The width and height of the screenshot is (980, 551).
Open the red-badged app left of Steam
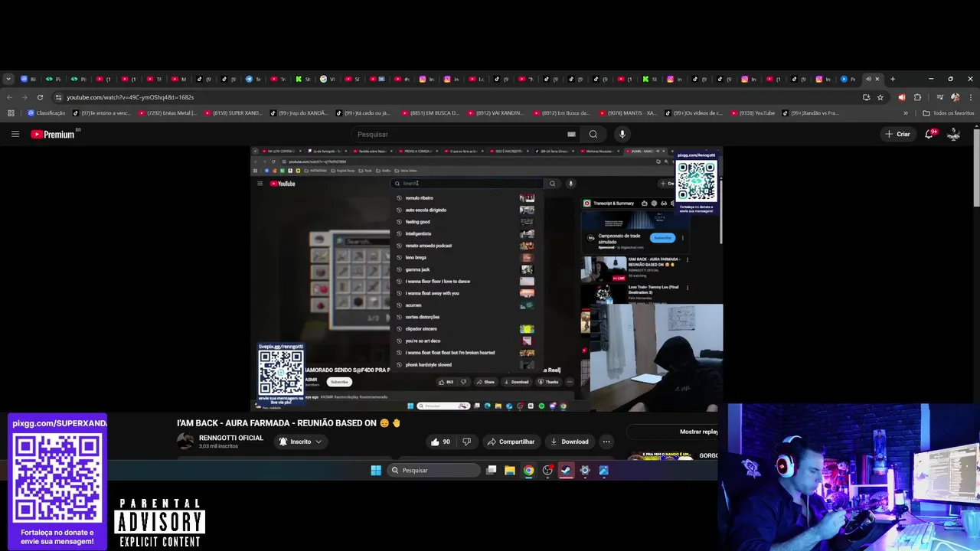547,470
